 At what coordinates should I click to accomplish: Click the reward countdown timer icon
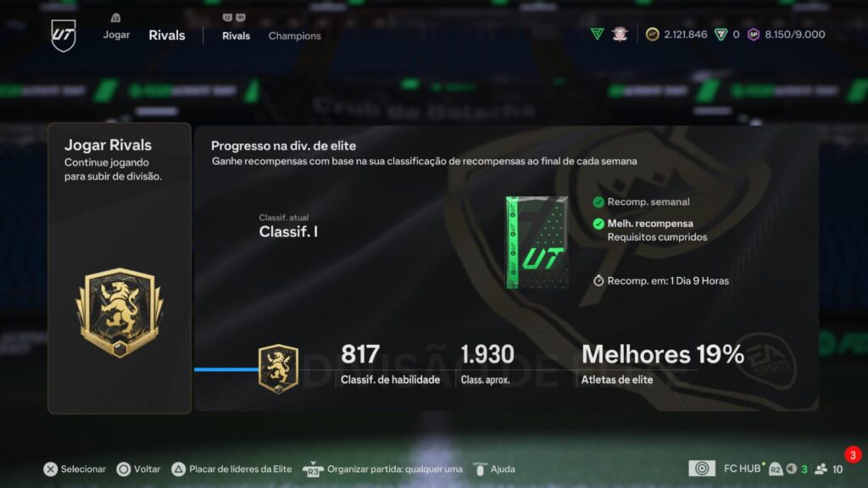pos(598,280)
